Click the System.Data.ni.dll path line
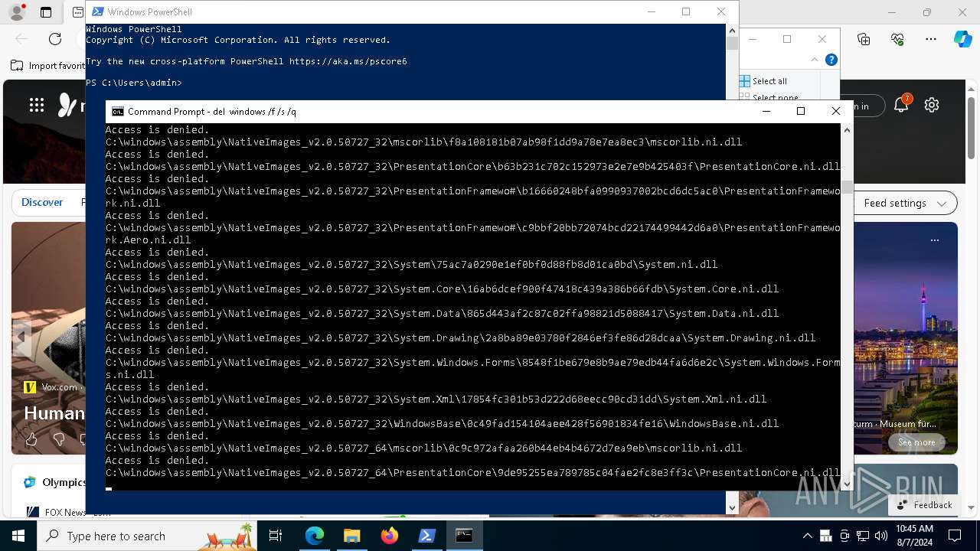The image size is (980, 551). pos(442,313)
